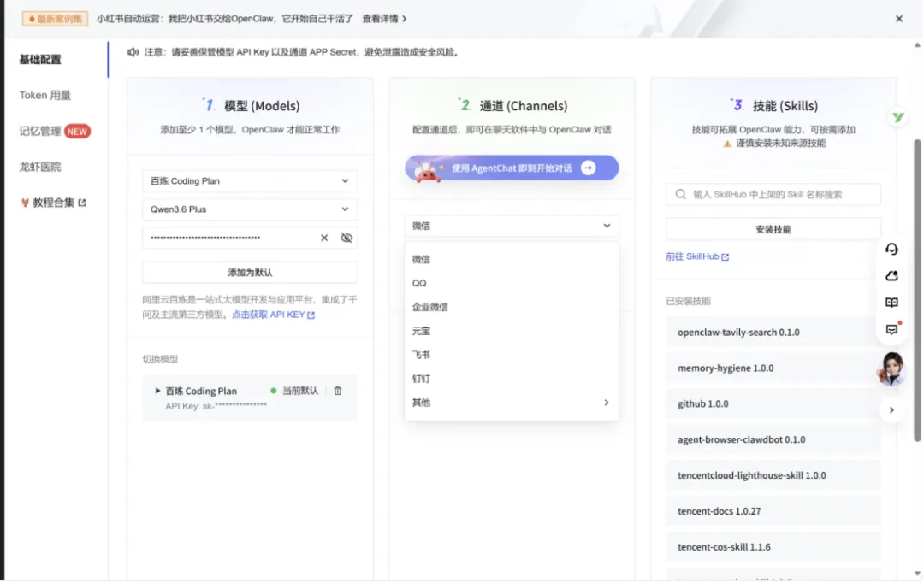The image size is (924, 583).
Task: Select 飞书 channel option
Action: click(x=512, y=355)
